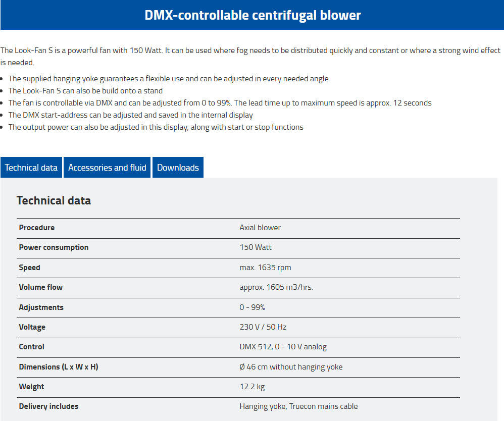Switch to Accessories and fluid tab
The height and width of the screenshot is (421, 504).
pyautogui.click(x=107, y=168)
